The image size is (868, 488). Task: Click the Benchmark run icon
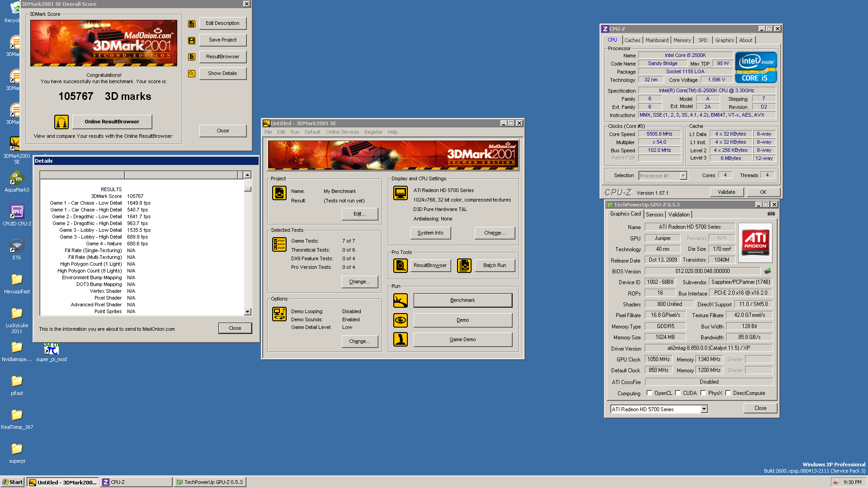coord(401,300)
